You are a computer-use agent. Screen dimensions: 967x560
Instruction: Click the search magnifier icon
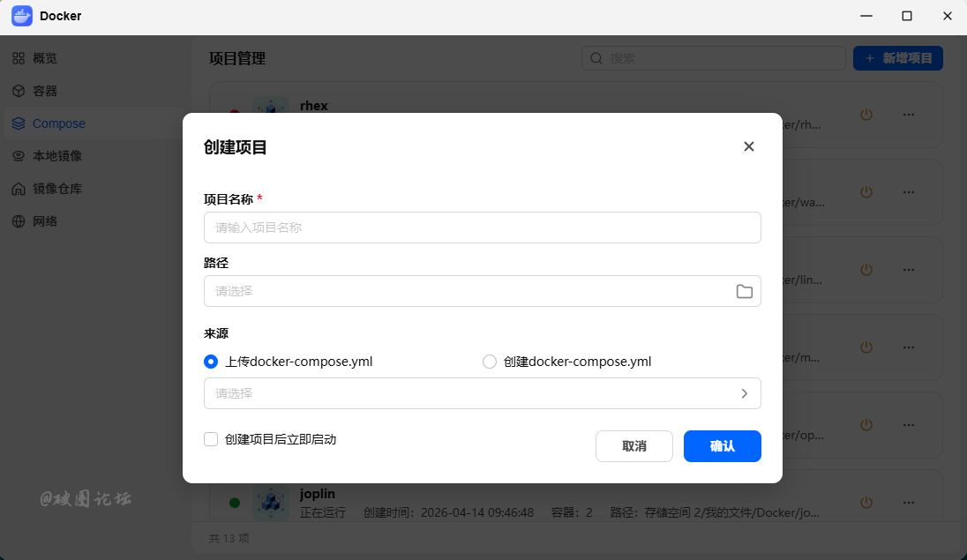point(596,58)
